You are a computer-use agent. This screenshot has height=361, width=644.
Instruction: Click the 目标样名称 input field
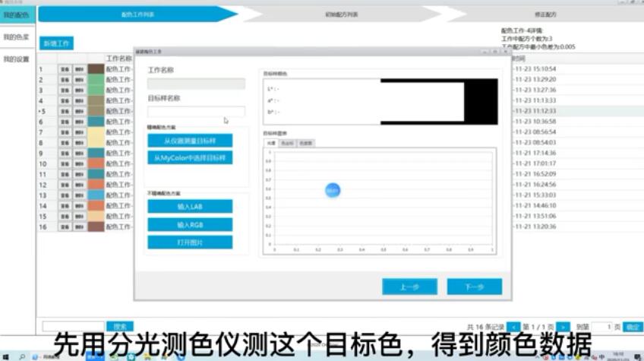click(197, 112)
